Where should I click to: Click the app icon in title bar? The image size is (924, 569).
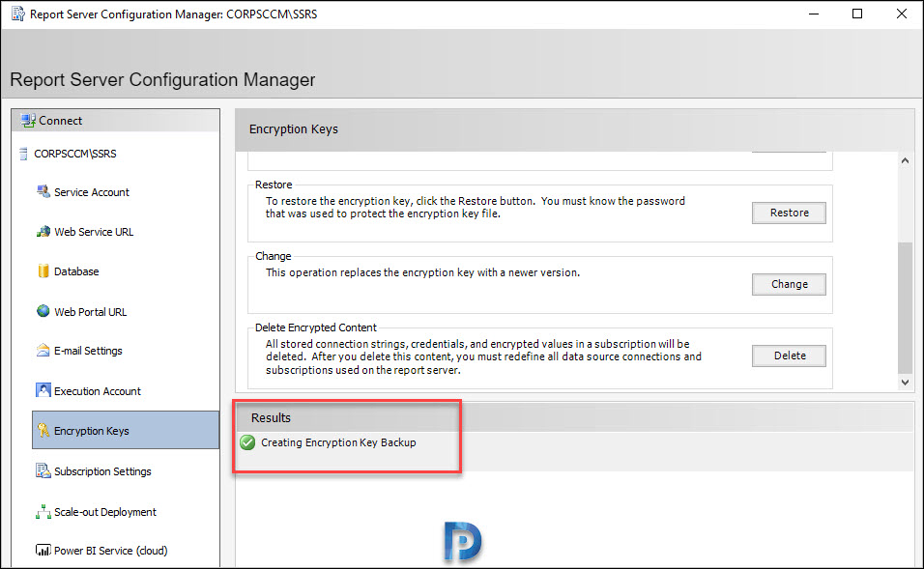tap(18, 14)
